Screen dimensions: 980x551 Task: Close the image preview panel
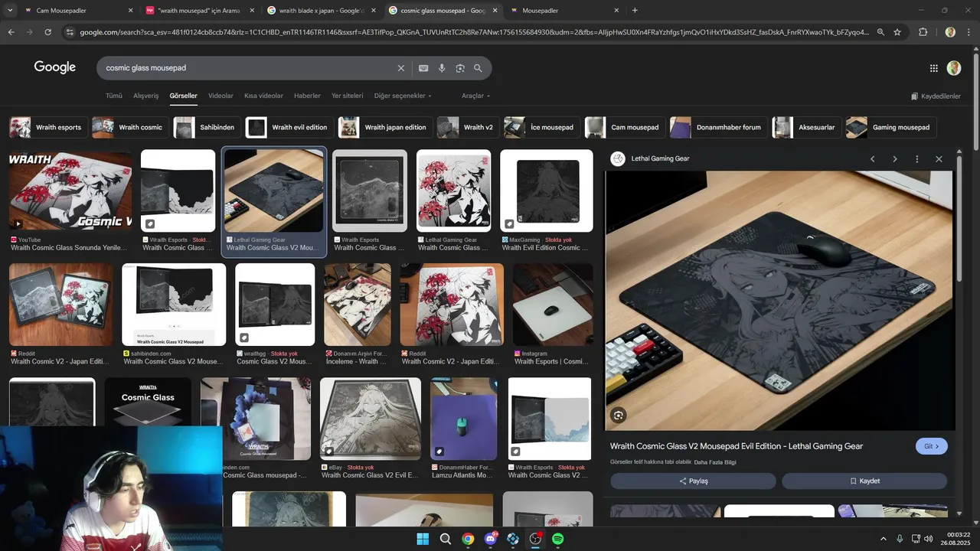point(939,159)
